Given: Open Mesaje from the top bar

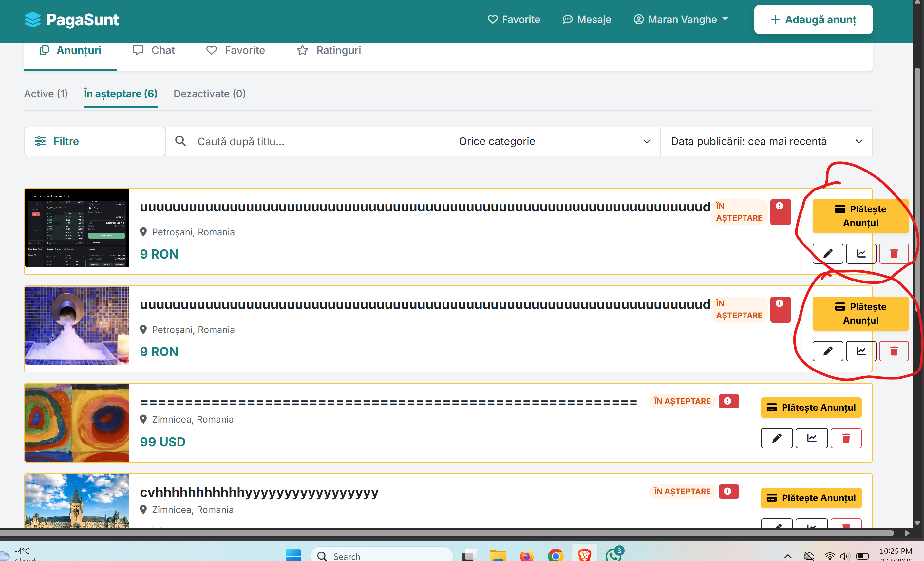Looking at the screenshot, I should coord(587,19).
